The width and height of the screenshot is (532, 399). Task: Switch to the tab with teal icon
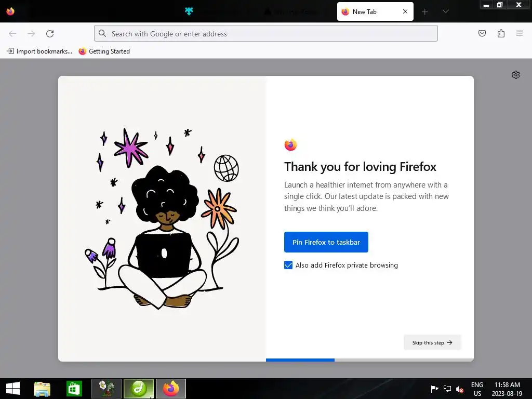[189, 11]
